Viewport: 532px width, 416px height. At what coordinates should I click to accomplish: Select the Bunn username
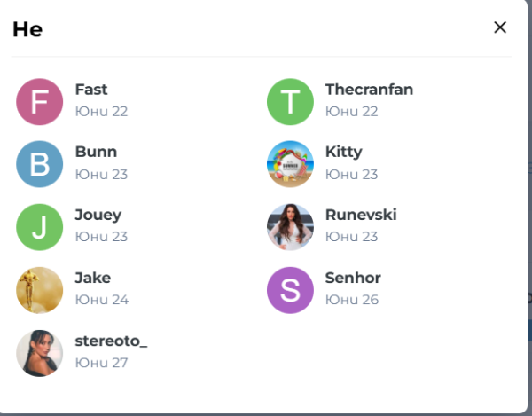tap(96, 152)
